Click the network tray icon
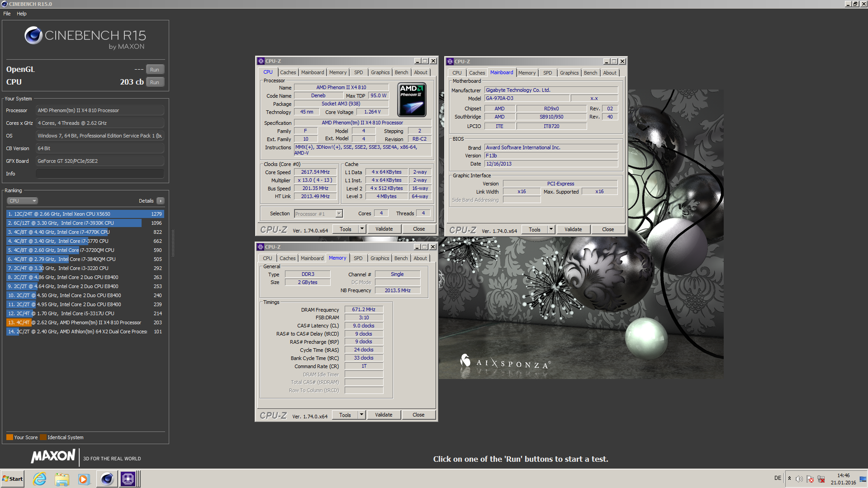 821,479
